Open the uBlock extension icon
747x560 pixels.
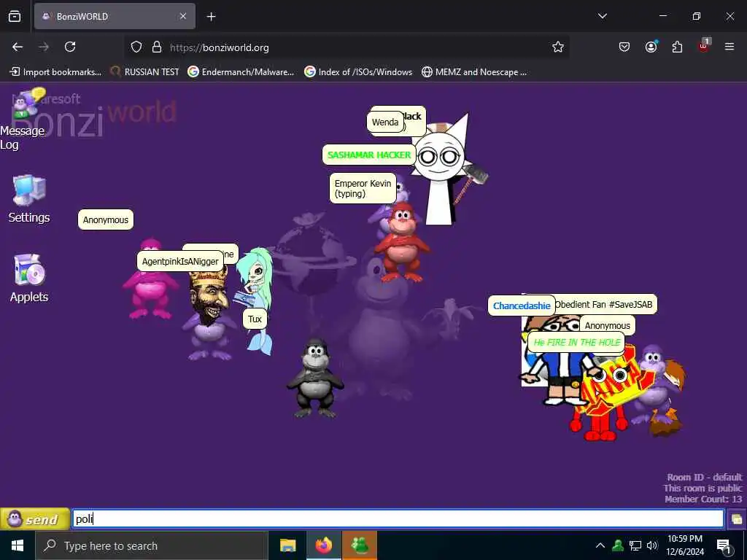click(x=704, y=46)
